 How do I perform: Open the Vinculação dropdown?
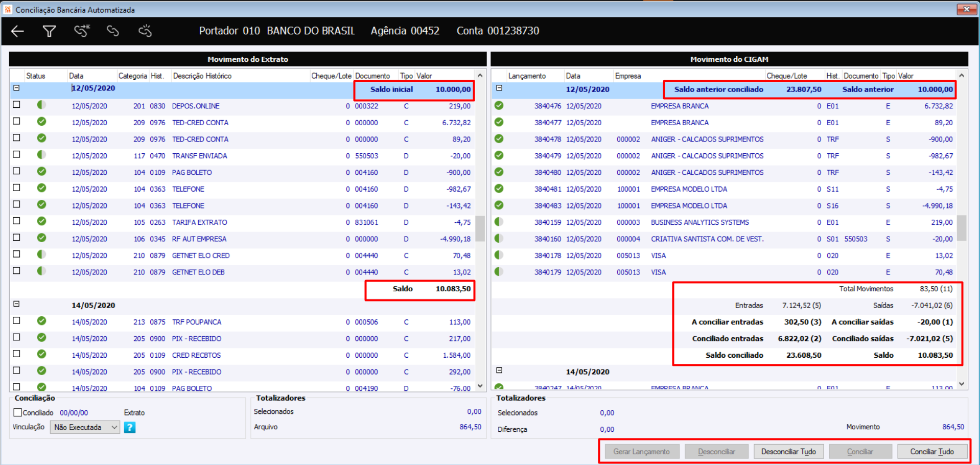pos(85,427)
